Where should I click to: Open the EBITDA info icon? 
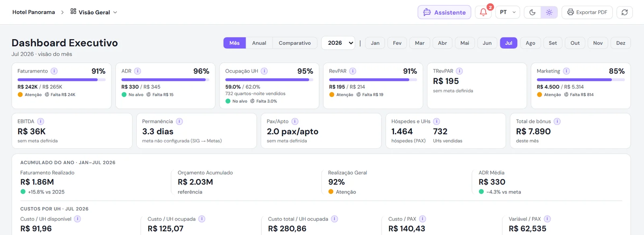coord(41,121)
